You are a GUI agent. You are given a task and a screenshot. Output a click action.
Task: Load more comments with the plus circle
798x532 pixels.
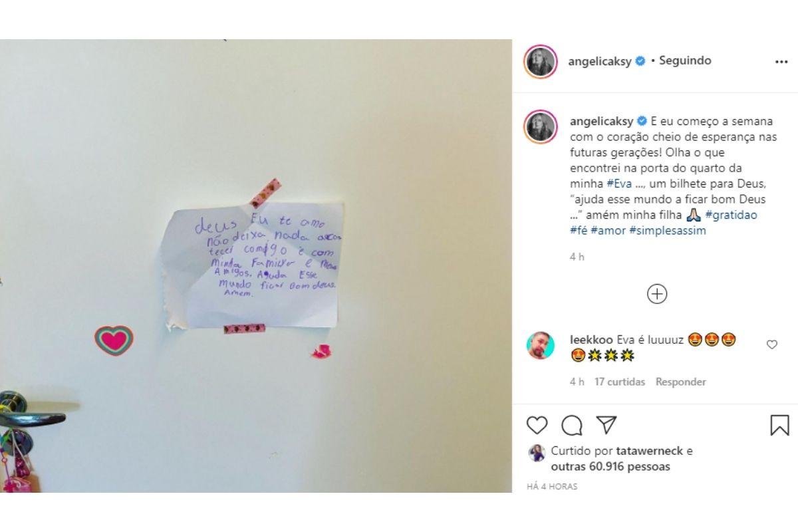(x=657, y=294)
